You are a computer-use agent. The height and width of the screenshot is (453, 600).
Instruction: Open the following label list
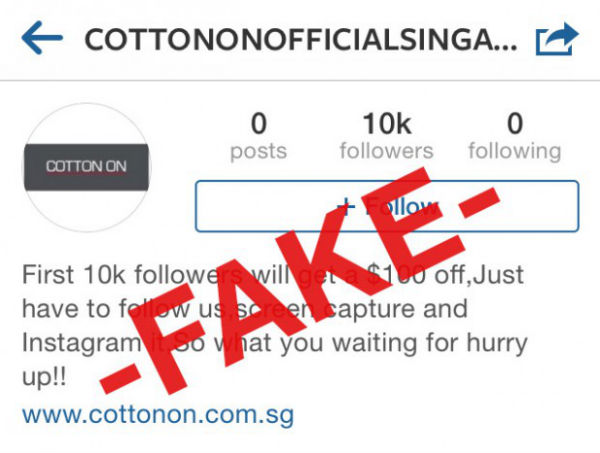(x=515, y=152)
